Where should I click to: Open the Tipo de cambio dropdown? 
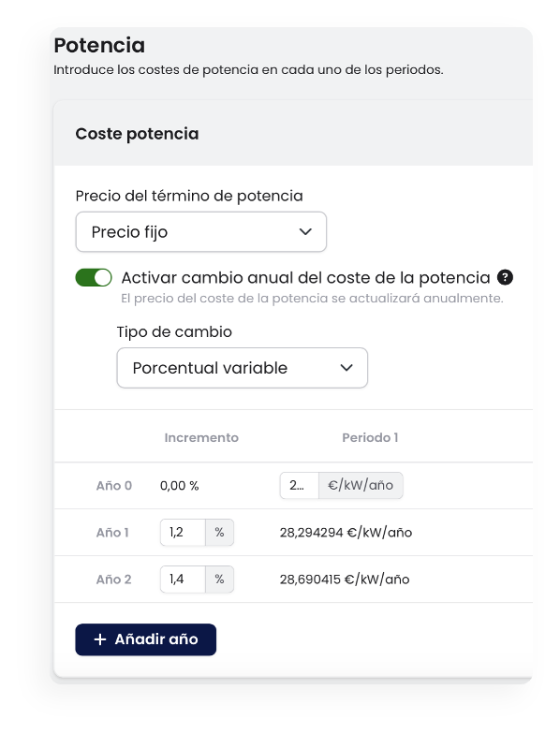(242, 368)
